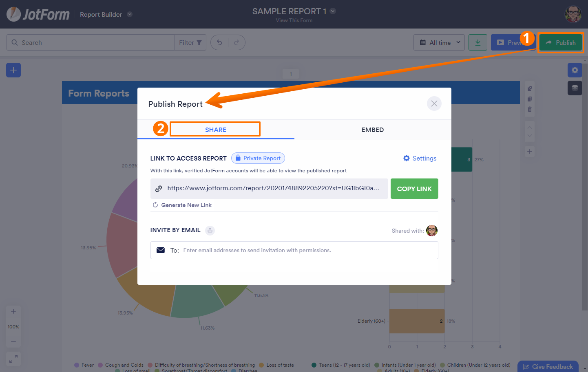Viewport: 588px width, 372px height.
Task: Click the Teens (12 - 17 years old) legend item
Action: [x=341, y=365]
